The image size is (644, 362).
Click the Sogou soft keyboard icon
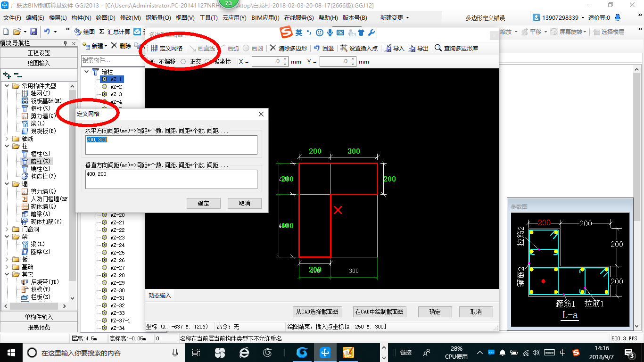[x=340, y=33]
